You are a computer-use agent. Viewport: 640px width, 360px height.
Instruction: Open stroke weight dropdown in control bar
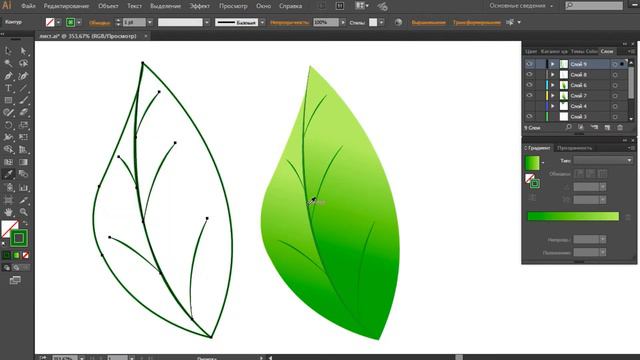tap(150, 22)
